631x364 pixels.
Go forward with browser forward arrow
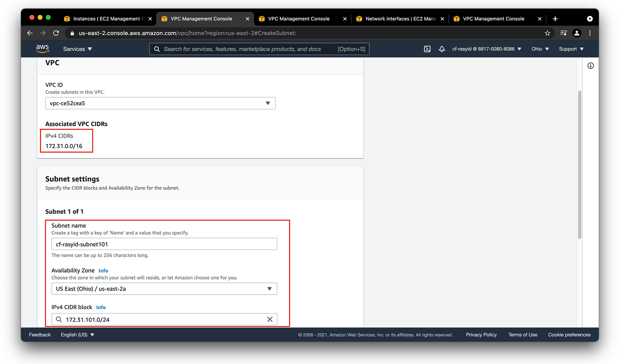(43, 33)
